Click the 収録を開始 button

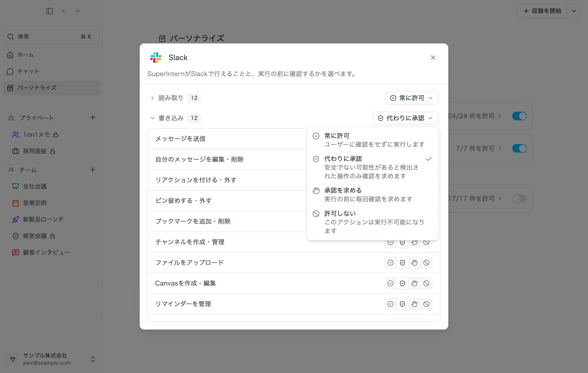pos(542,11)
